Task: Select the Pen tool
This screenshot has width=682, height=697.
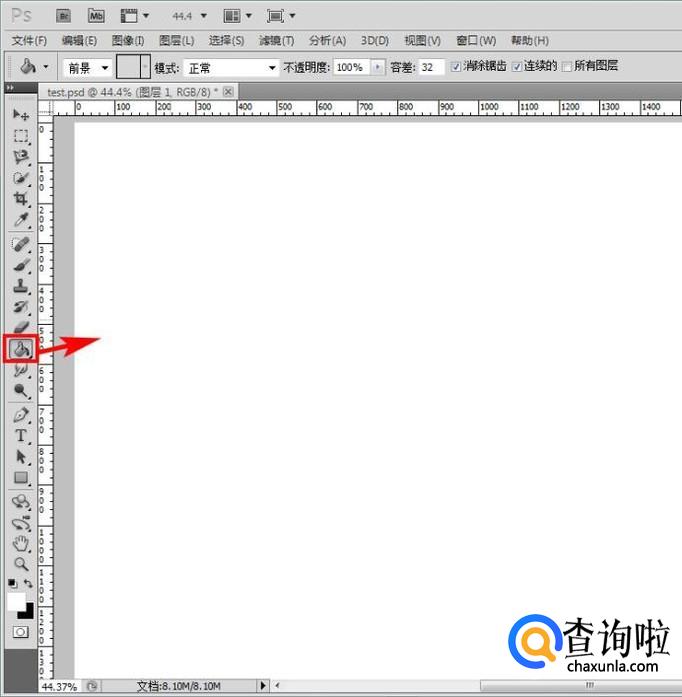Action: click(x=20, y=415)
